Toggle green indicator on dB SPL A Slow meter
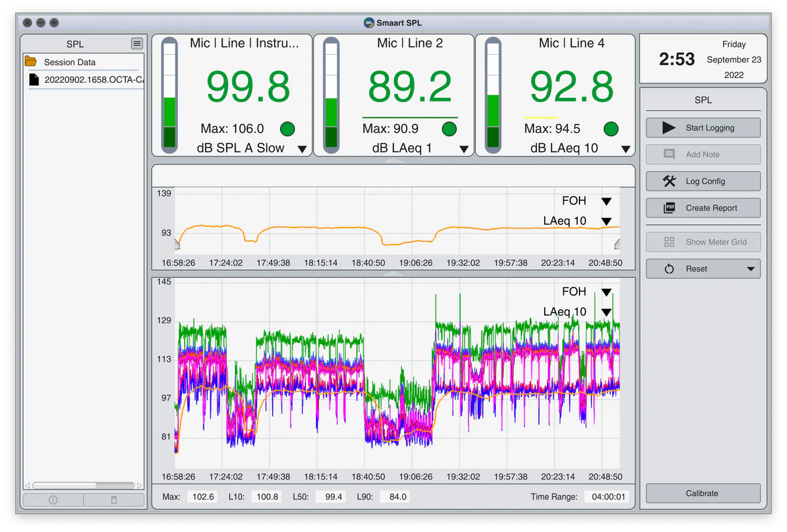 [287, 129]
